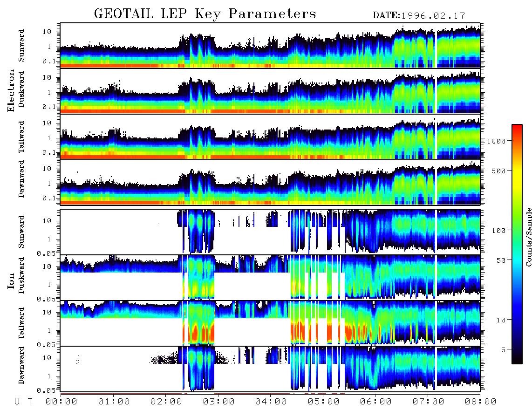Click the 0.1 tick of Electron Sunward panel
Screen dimensions: 532x410
click(48, 61)
